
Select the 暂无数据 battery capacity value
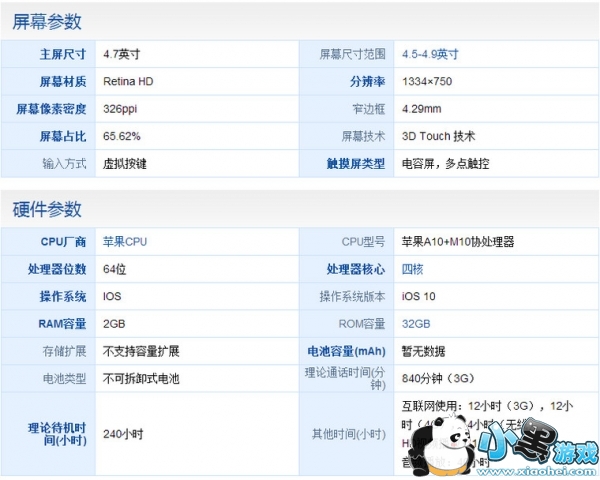[x=424, y=351]
